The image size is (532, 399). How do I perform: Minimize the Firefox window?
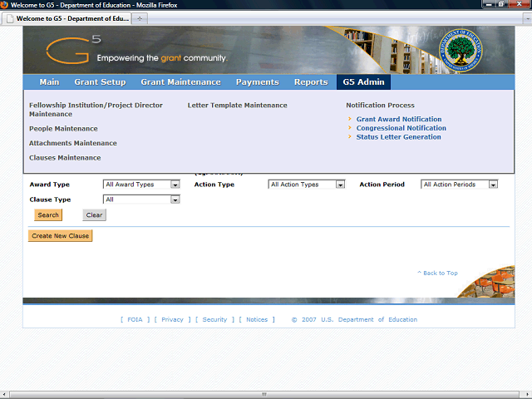click(x=489, y=4)
